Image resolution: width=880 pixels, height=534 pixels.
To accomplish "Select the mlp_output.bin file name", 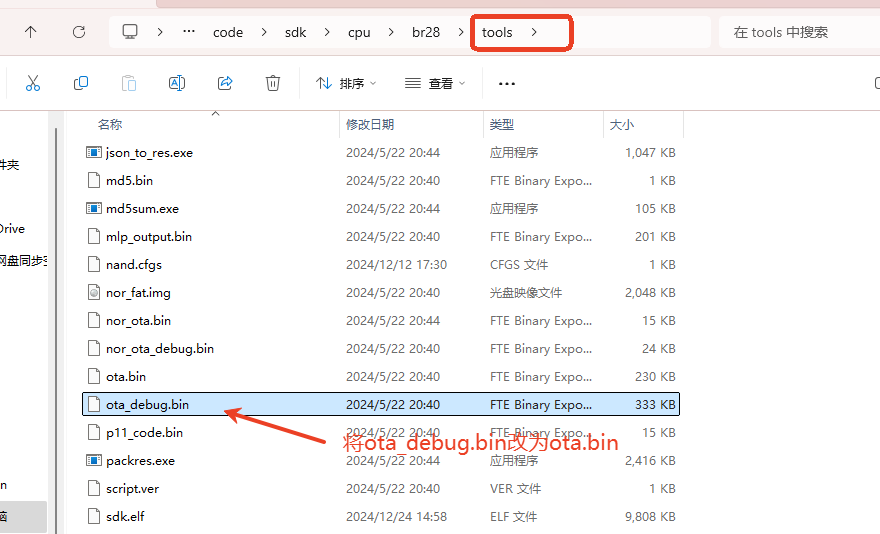I will tap(149, 237).
